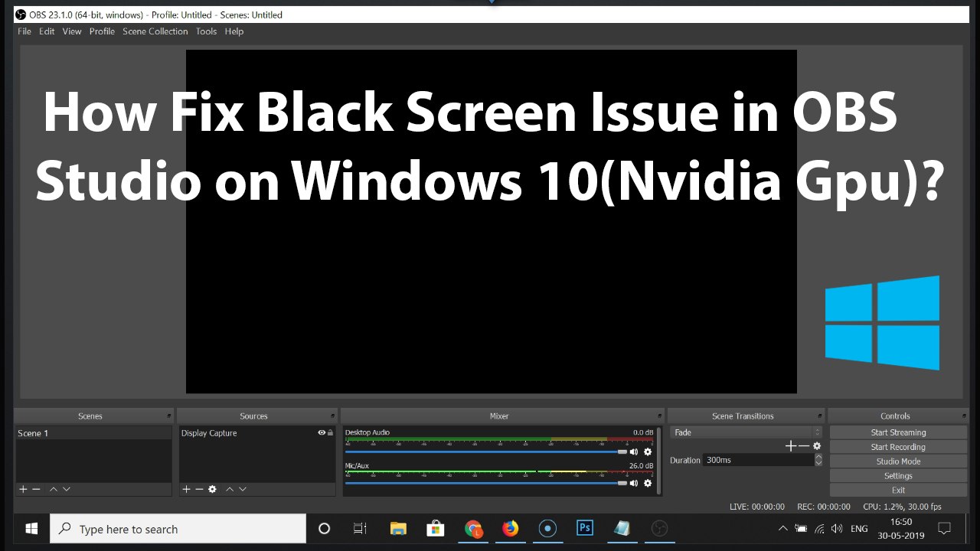Decrease the transition Duration with the down arrow
The image size is (980, 551).
click(818, 463)
